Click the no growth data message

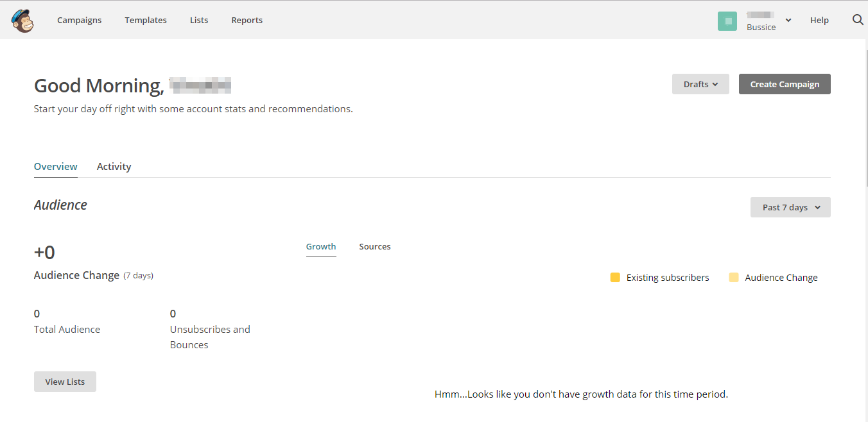pyautogui.click(x=581, y=394)
